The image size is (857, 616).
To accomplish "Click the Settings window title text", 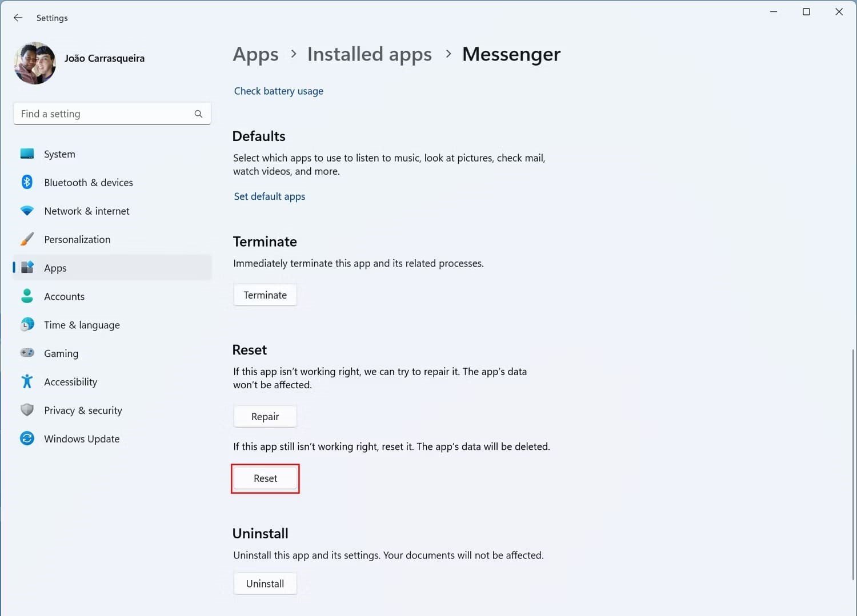I will 52,18.
